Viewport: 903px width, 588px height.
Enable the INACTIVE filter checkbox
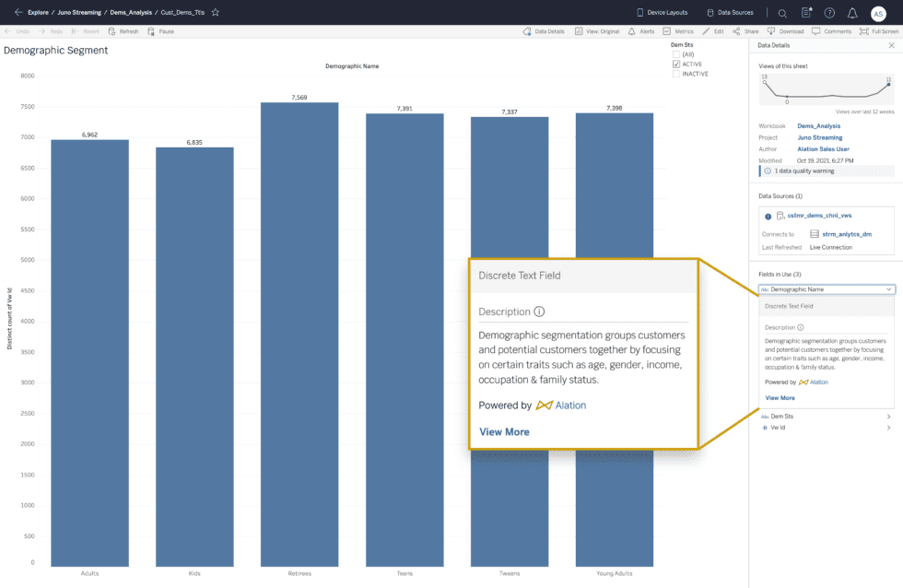(x=676, y=74)
